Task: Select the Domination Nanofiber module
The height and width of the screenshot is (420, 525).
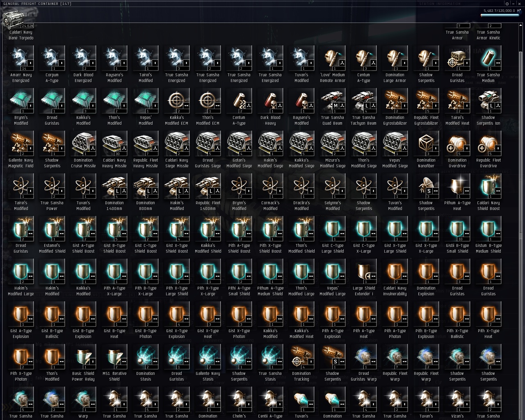Action: pyautogui.click(x=426, y=150)
